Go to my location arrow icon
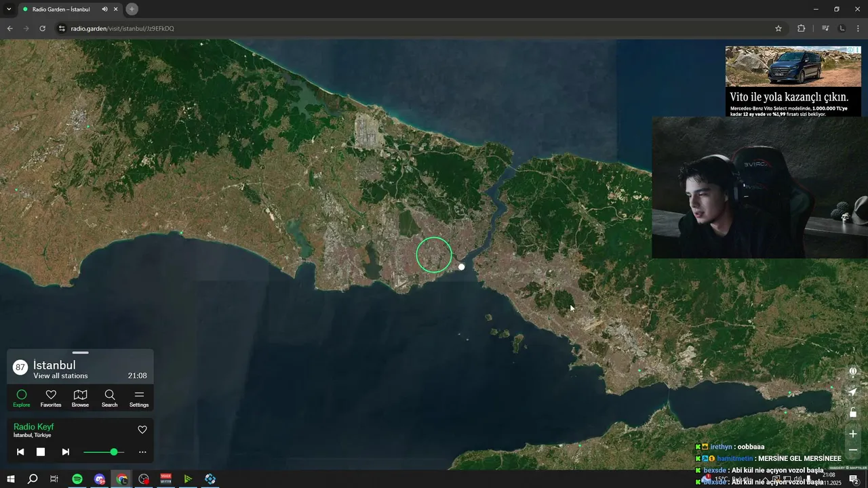This screenshot has width=868, height=488. click(853, 392)
